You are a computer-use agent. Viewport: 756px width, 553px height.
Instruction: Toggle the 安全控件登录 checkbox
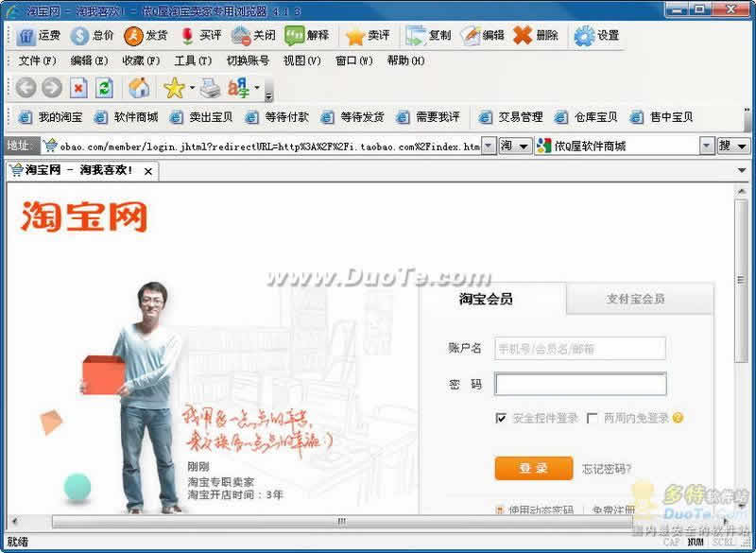pos(501,418)
